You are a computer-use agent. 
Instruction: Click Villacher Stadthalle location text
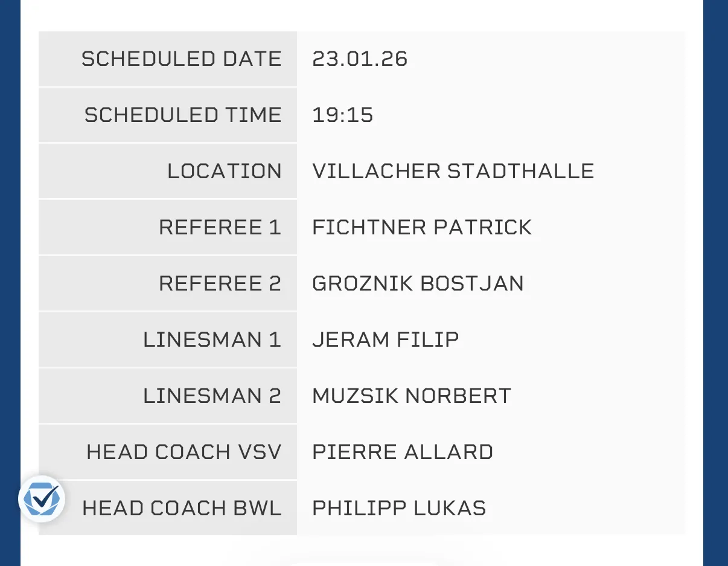(x=453, y=172)
